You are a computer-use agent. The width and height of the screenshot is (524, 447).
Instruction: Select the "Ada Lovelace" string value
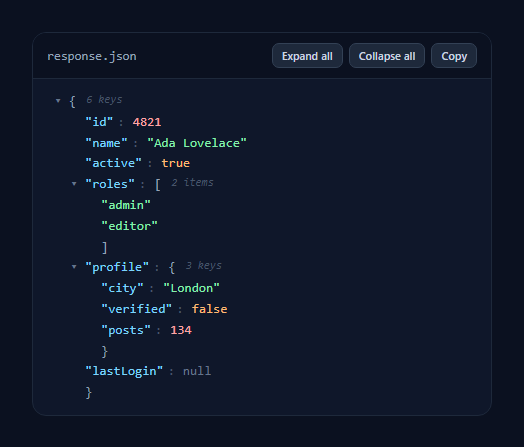point(197,143)
